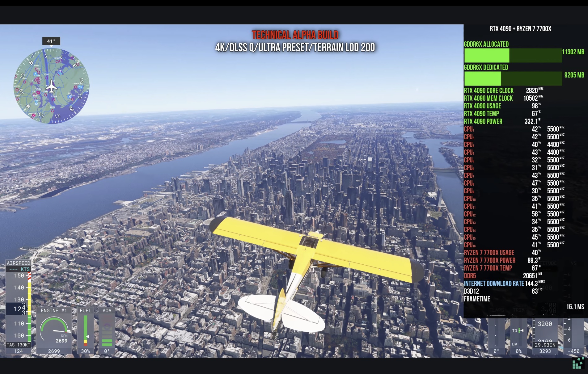Click the TAS 130KT readout
The width and height of the screenshot is (588, 374).
[19, 345]
